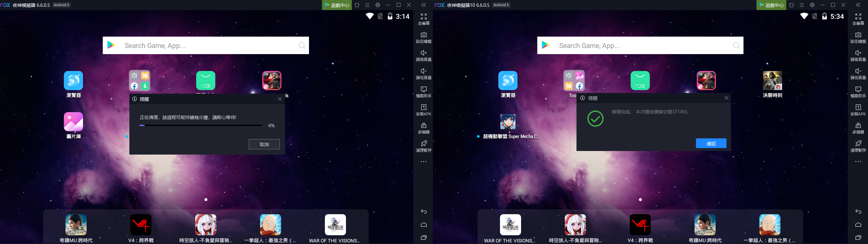868x244 pixels.
Task: Click the Search Game, App field in left emulator
Action: pos(206,45)
